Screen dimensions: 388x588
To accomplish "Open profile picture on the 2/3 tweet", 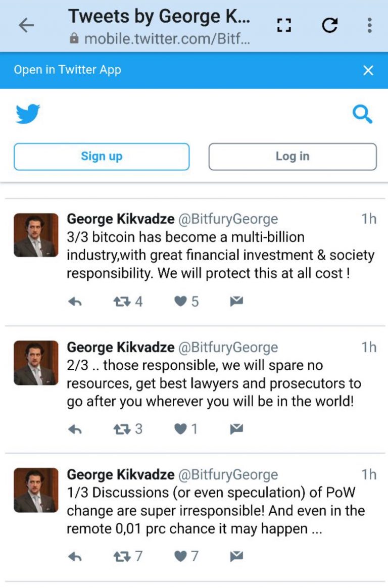I will [x=36, y=363].
